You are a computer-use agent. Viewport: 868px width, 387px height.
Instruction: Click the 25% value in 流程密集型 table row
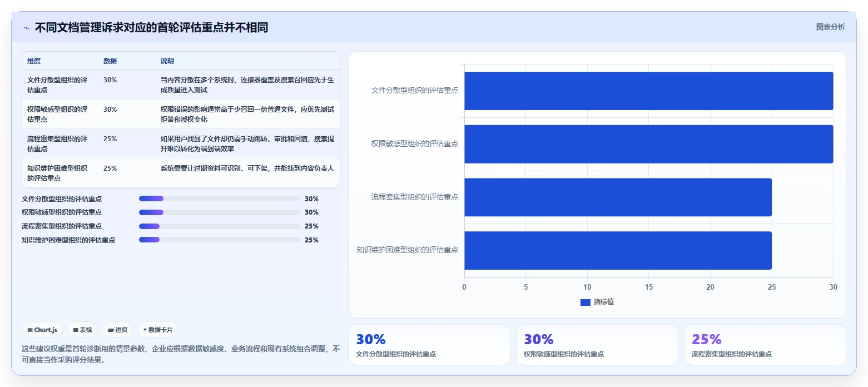tap(110, 138)
